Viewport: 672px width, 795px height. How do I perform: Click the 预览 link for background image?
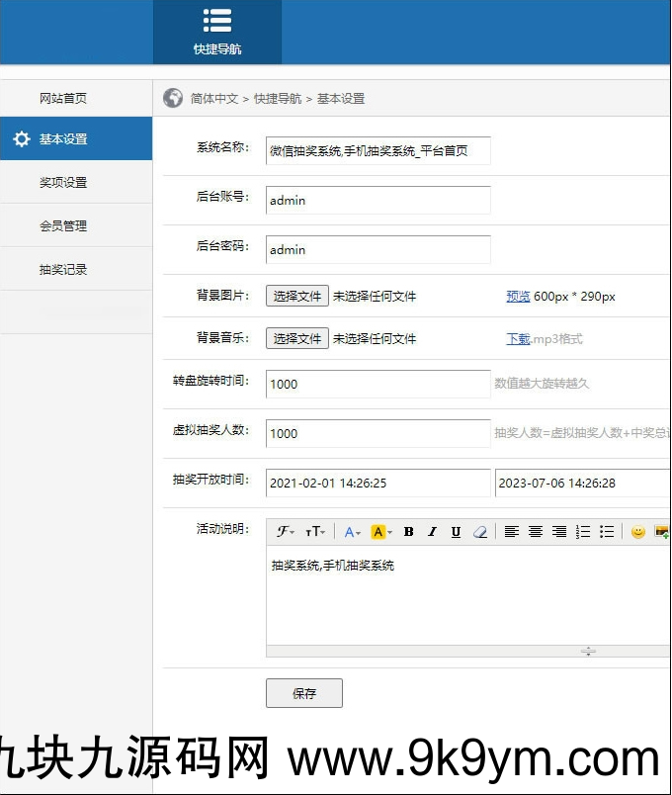(x=518, y=297)
